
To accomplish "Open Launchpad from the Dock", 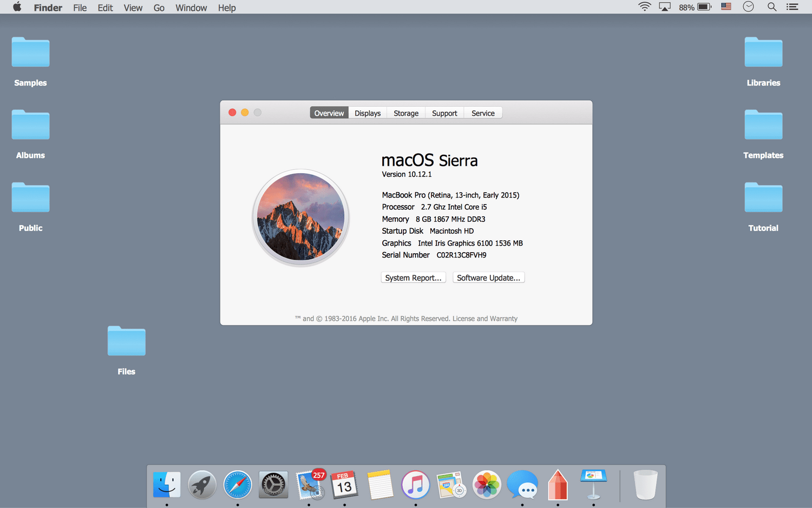I will tap(202, 485).
